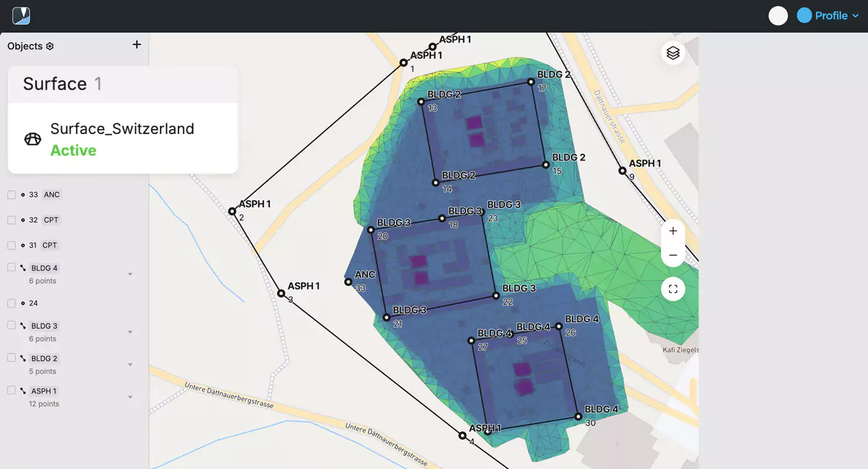
Task: Tick the checkbox for point 32 CPT
Action: [11, 220]
